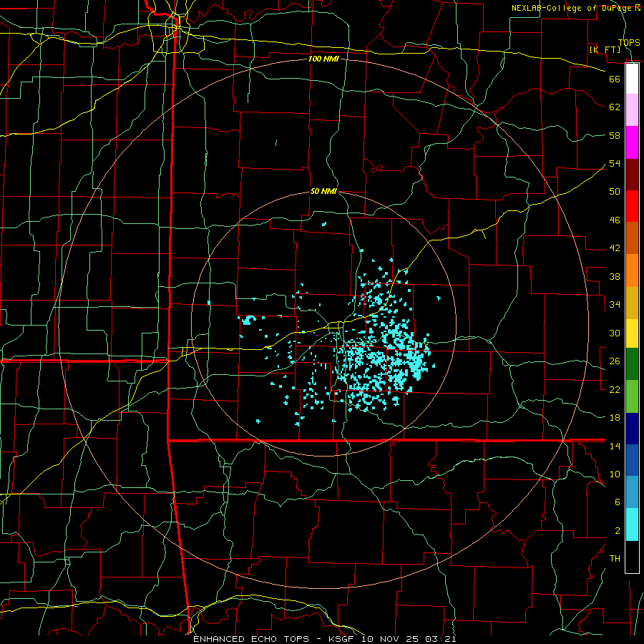Click the 10 NOV 25 date text
The height and width of the screenshot is (644, 644).
(x=391, y=639)
